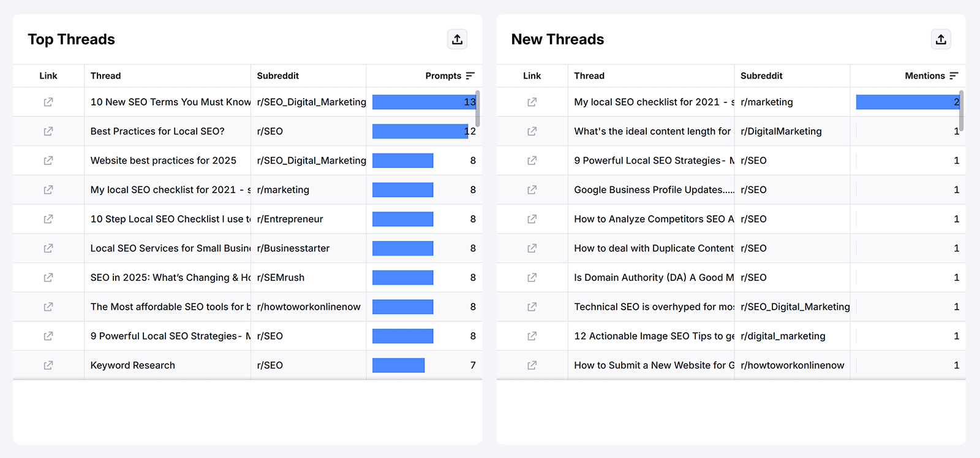Click the New Threads vertical scrollbar
The image size is (980, 458).
coord(961,110)
